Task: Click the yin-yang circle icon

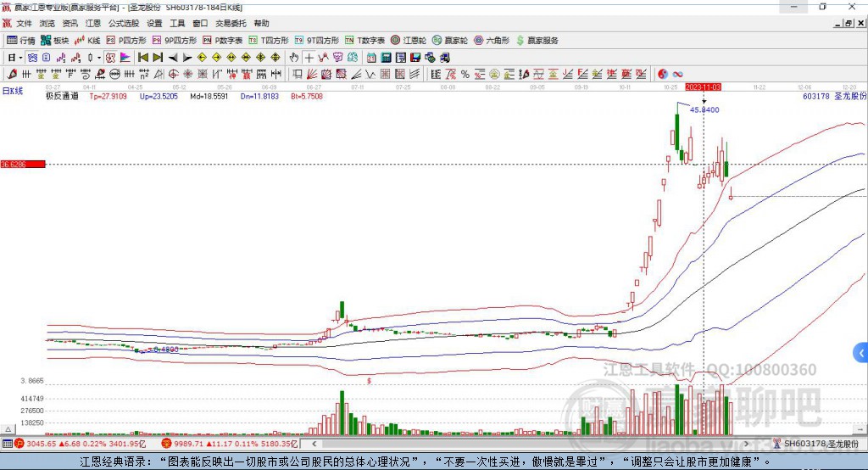Action: 663,74
